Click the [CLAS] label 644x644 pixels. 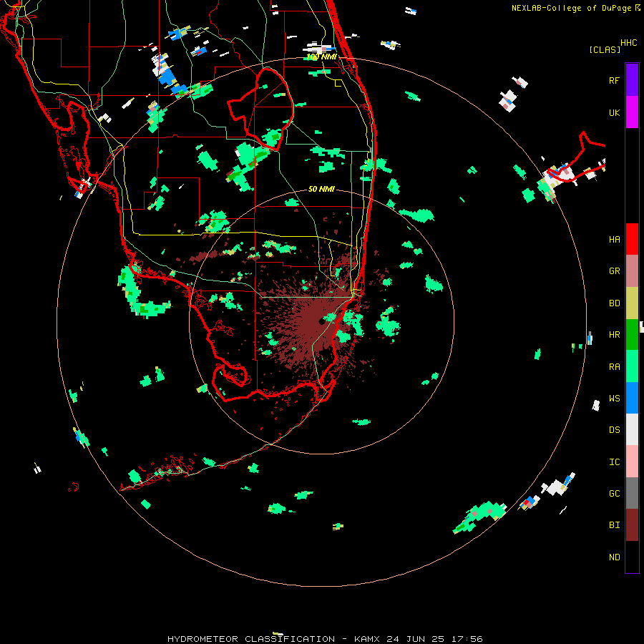point(605,49)
